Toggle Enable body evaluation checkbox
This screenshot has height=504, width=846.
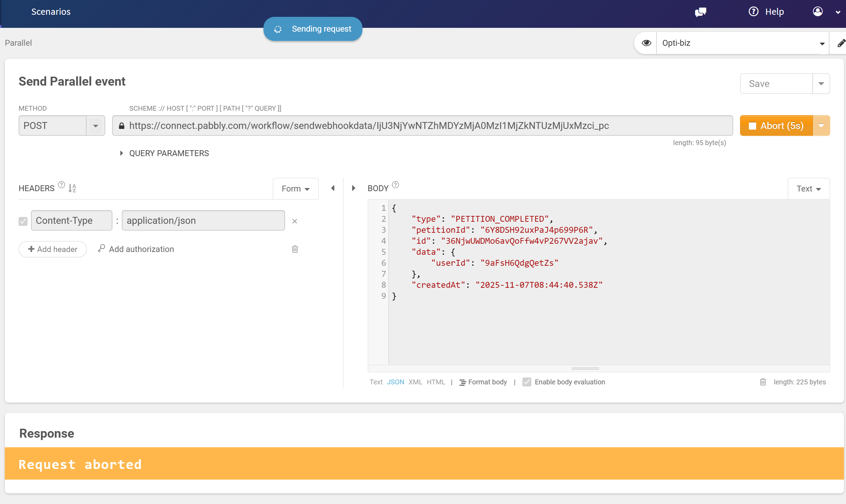(527, 382)
